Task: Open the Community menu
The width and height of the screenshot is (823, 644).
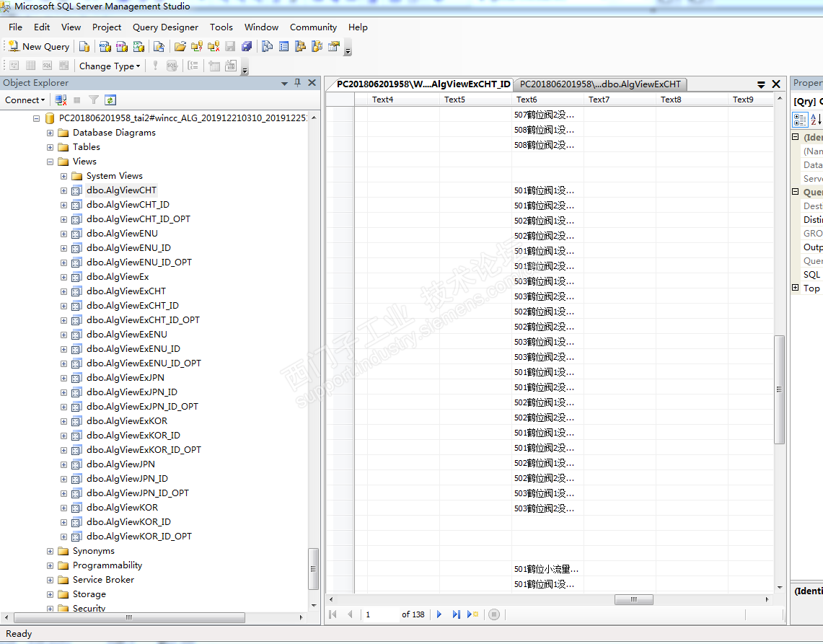Action: click(x=313, y=27)
